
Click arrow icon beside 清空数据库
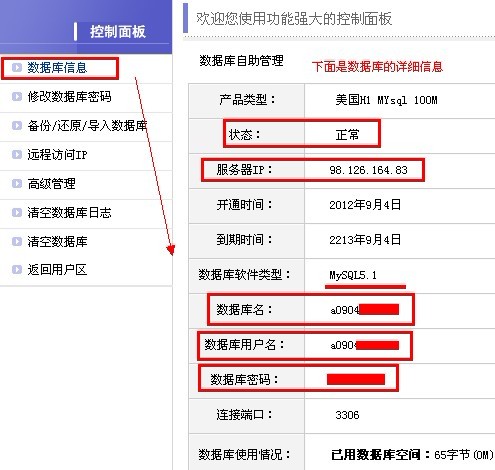[x=17, y=241]
